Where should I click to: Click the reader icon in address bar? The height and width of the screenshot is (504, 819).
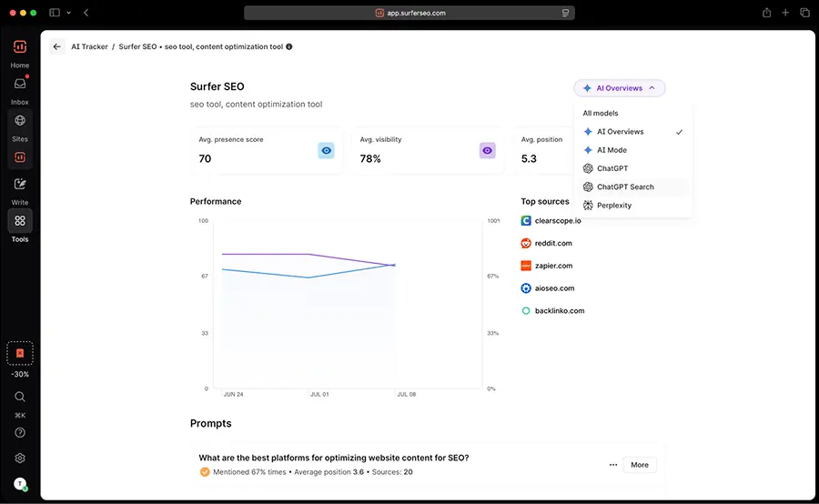[565, 13]
